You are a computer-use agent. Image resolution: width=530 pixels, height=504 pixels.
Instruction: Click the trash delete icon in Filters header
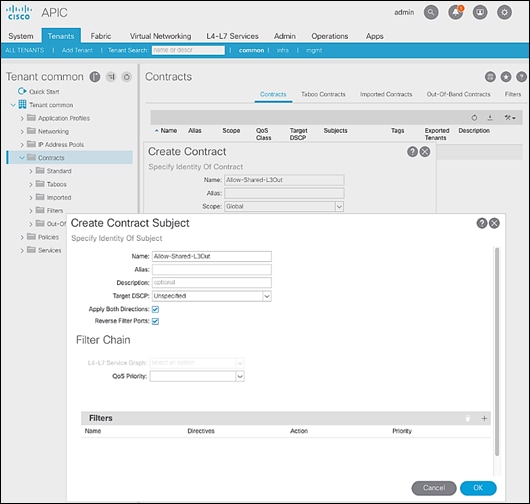tap(468, 418)
